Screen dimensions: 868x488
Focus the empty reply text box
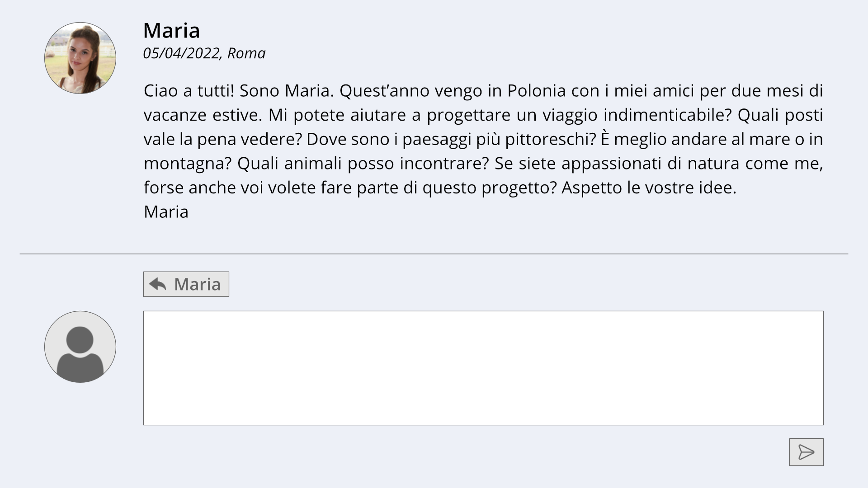483,368
